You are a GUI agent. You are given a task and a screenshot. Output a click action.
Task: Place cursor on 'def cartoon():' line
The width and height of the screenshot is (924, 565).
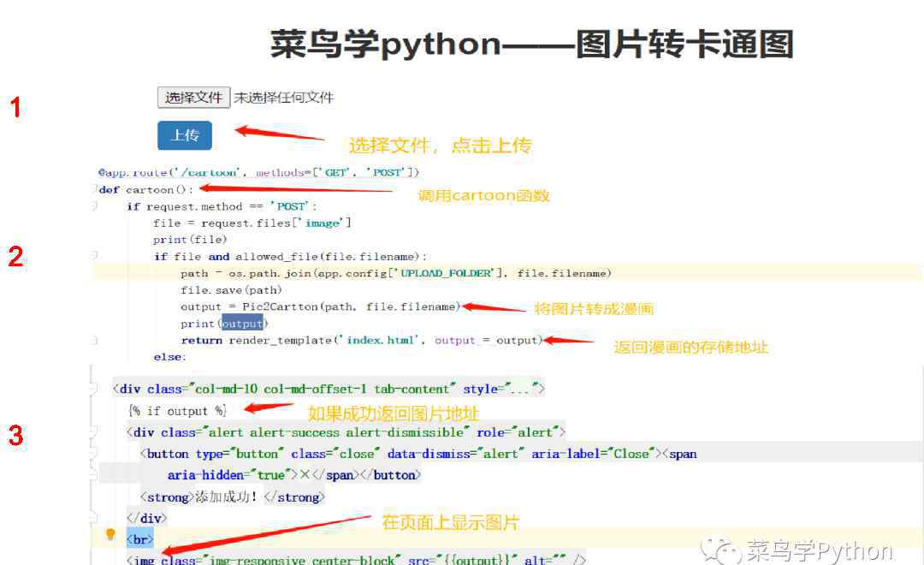(x=145, y=189)
